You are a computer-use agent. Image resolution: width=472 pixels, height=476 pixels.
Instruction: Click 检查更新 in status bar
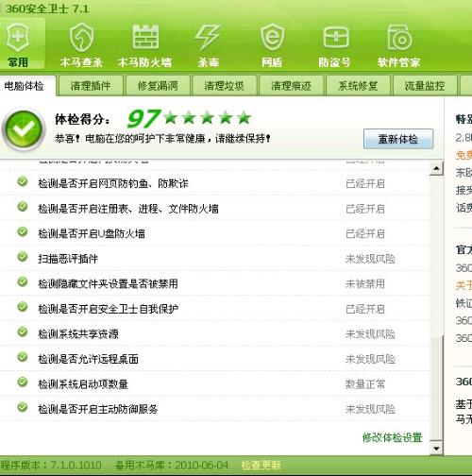click(261, 465)
